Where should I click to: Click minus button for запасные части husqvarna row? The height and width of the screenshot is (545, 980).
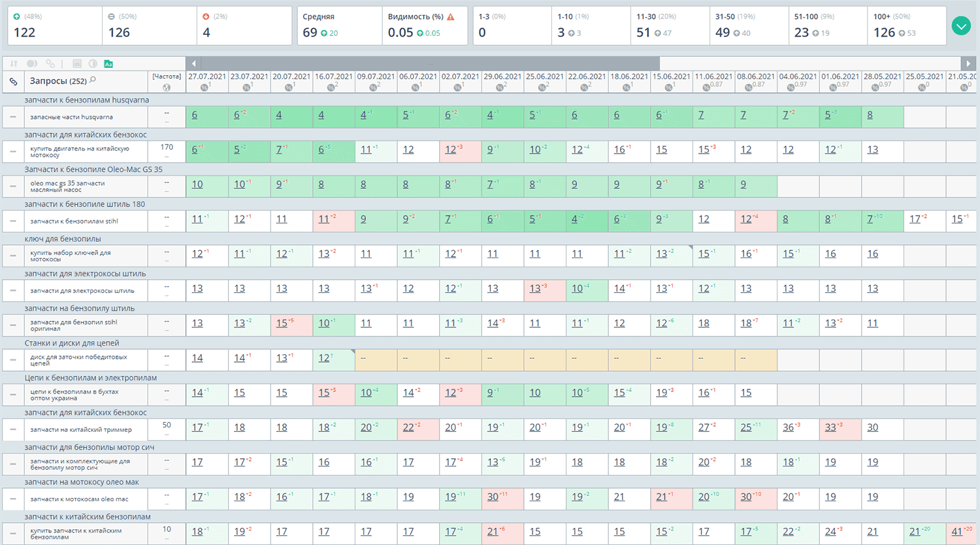13,117
